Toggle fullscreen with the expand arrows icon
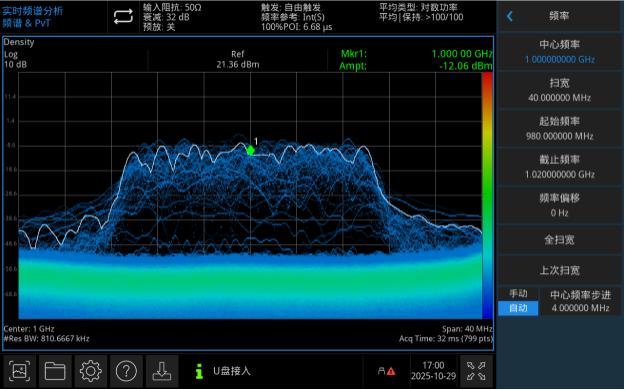This screenshot has height=390, width=625. coord(477,371)
